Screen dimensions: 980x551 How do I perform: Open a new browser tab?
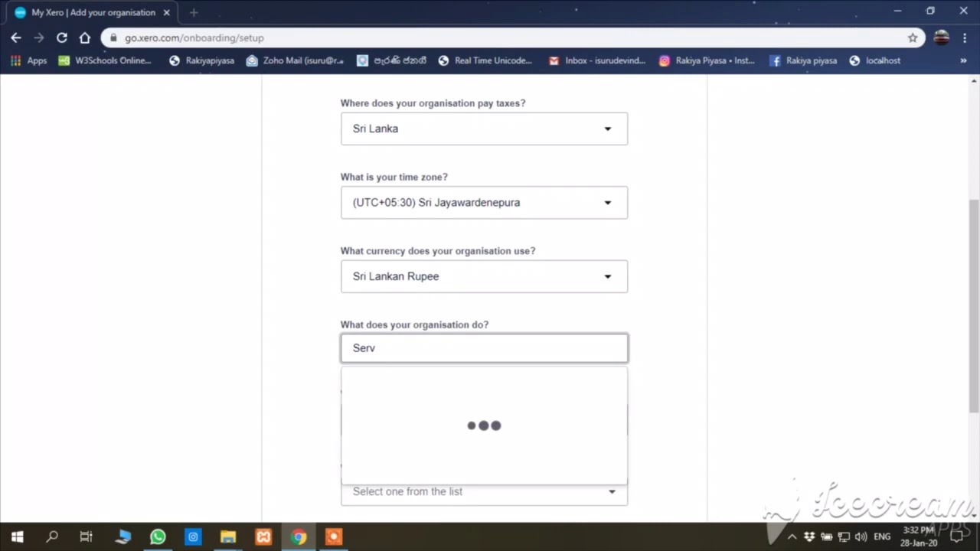pos(194,12)
